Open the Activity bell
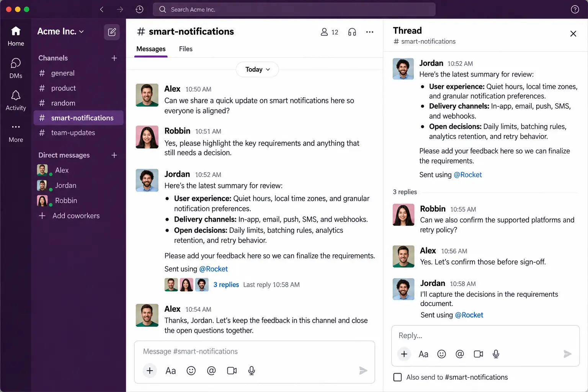Viewport: 588px width, 392px height. coord(16,100)
